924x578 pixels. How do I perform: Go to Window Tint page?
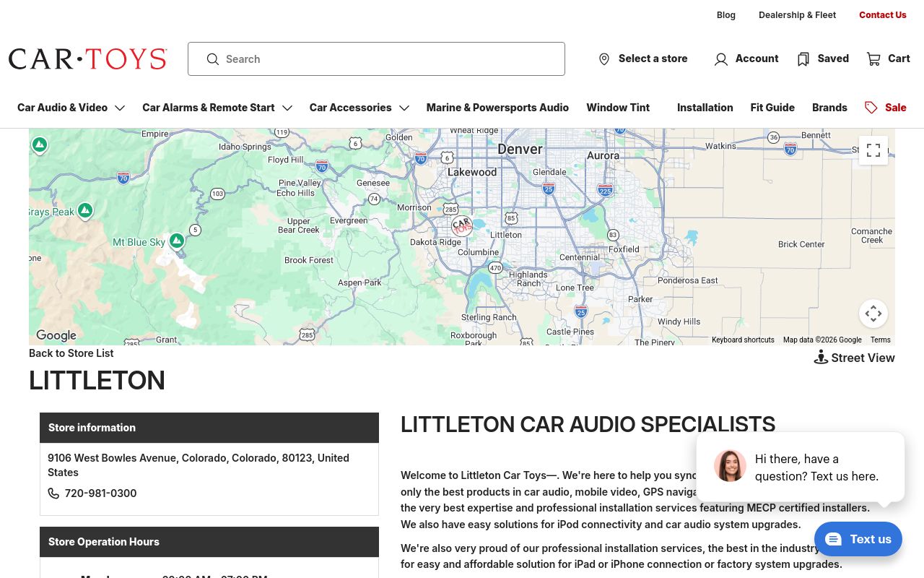[x=618, y=108]
